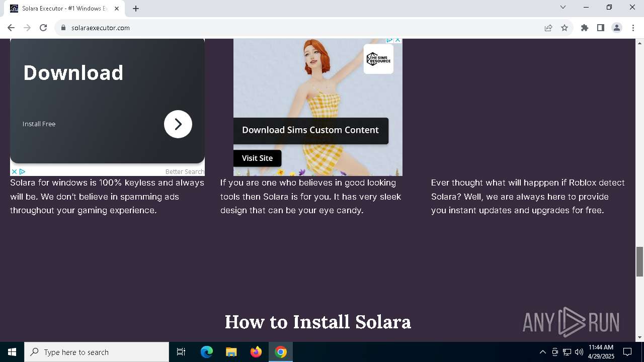Click the How to Install Solara heading
This screenshot has width=644, height=362.
click(x=318, y=322)
